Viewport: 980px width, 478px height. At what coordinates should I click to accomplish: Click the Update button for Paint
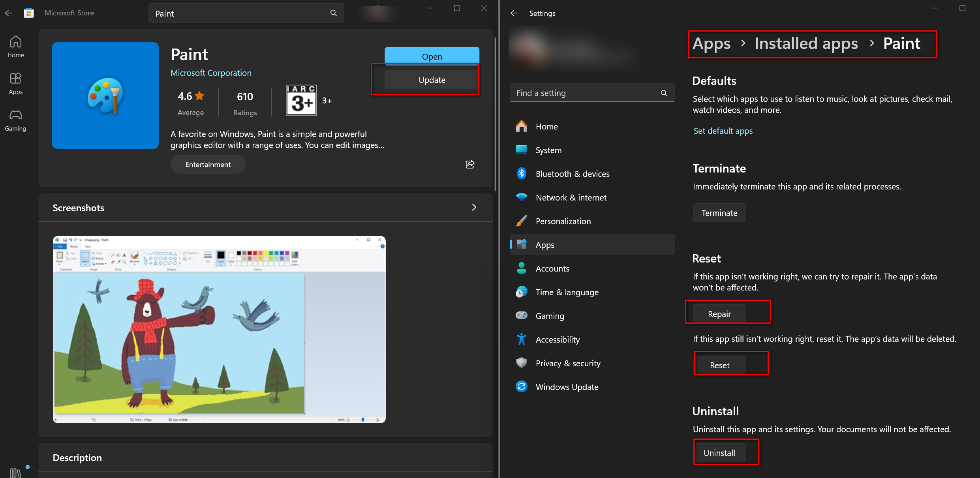432,80
